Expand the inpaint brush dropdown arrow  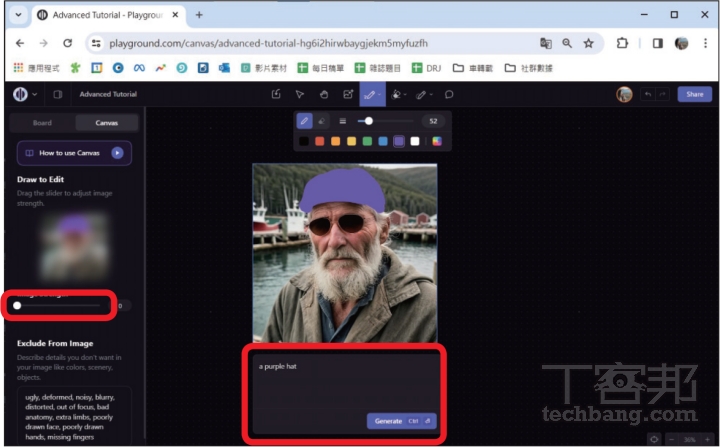[431, 95]
